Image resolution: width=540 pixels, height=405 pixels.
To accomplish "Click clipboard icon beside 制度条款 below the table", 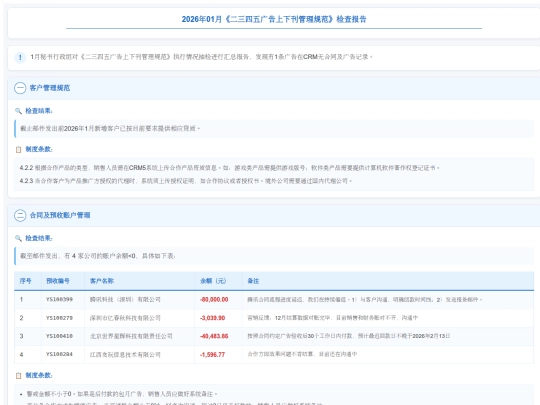I will [19, 375].
